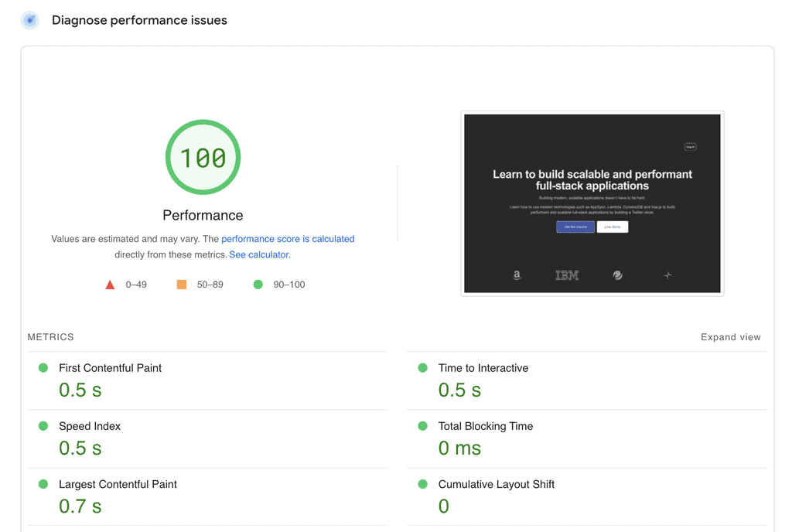Click the Diagnose performance issues icon
The height and width of the screenshot is (532, 792).
point(30,21)
